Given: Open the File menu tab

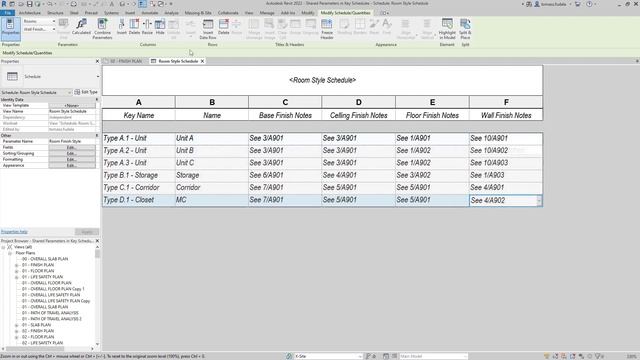Looking at the screenshot, I should (x=8, y=13).
